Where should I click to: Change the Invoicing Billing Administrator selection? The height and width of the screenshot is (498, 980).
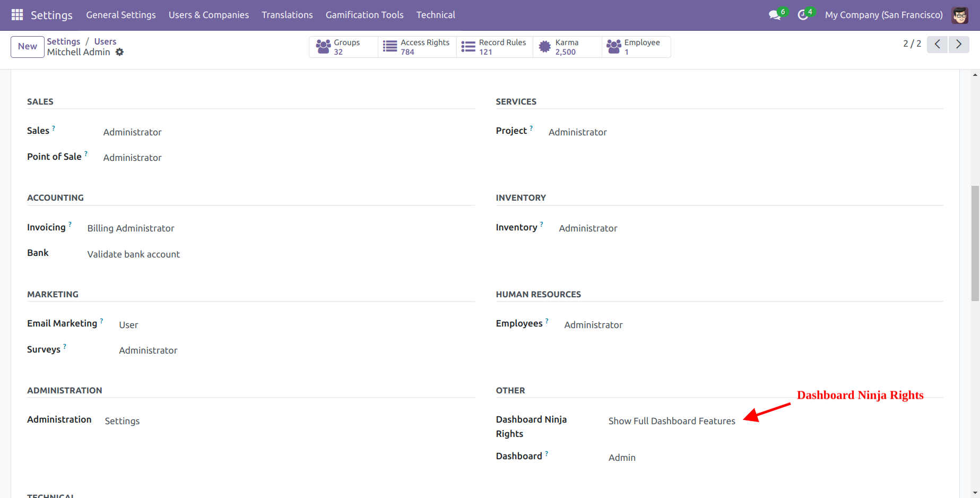point(131,228)
